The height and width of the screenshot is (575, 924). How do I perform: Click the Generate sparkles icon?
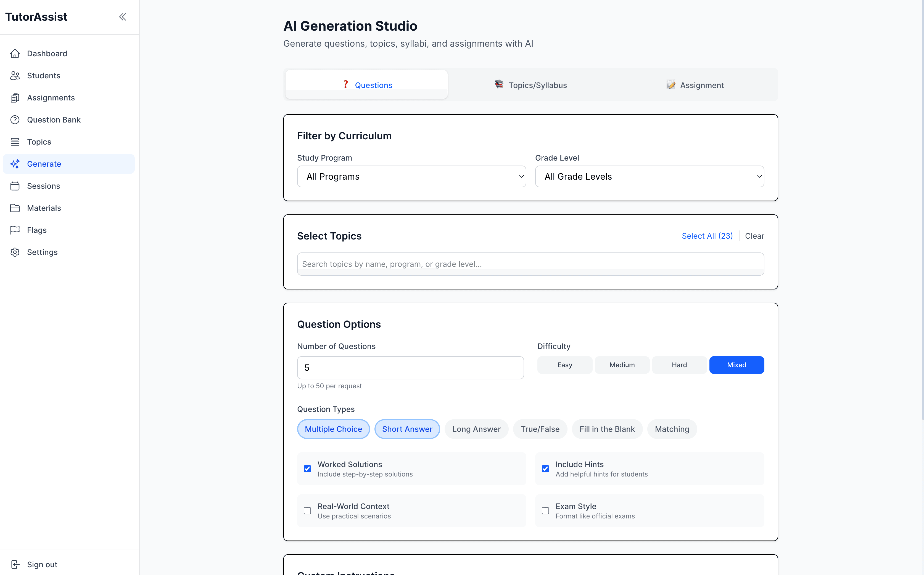click(x=15, y=164)
